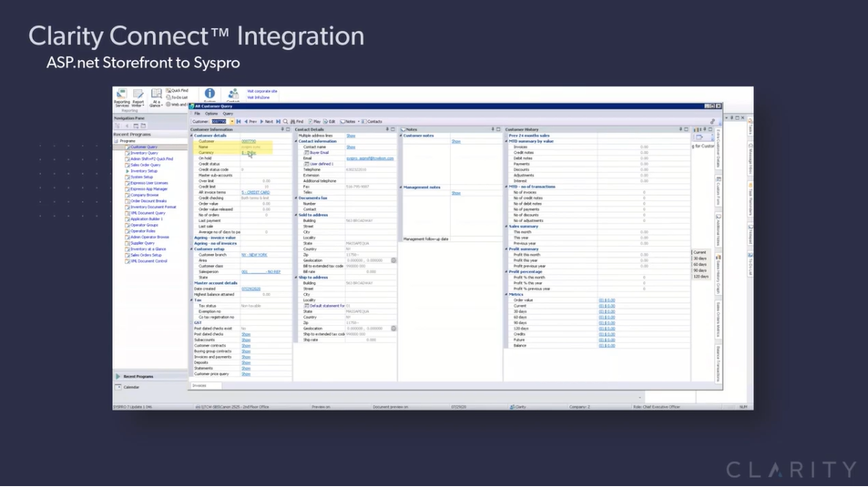Click the Quick Find ribbon item
This screenshot has width=868, height=487.
coord(177,90)
